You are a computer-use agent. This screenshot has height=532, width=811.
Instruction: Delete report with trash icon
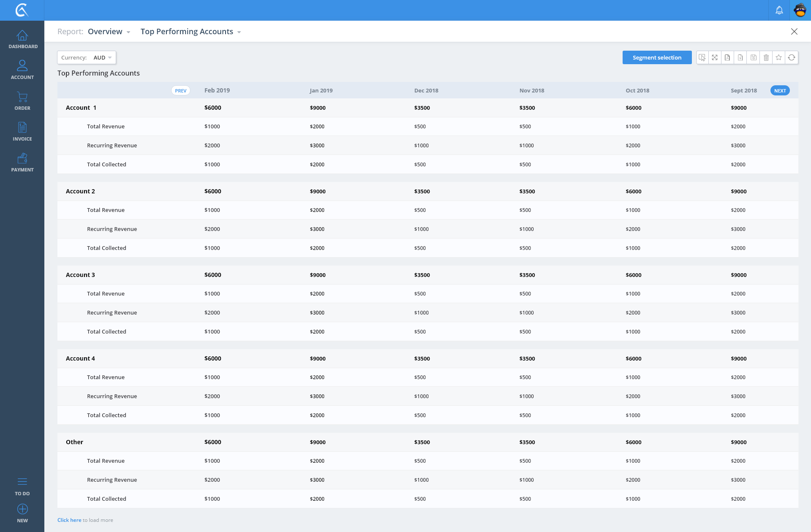point(766,57)
